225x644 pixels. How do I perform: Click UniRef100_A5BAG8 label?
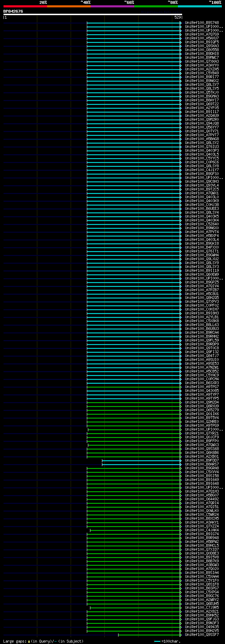click(202, 139)
